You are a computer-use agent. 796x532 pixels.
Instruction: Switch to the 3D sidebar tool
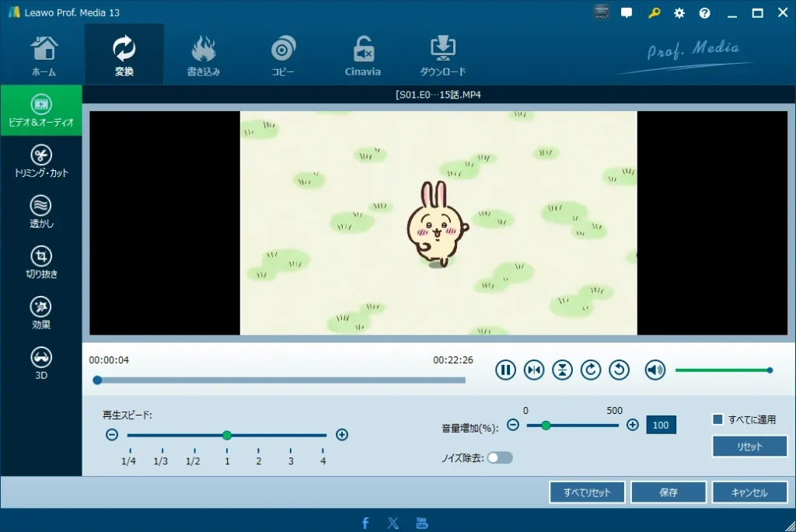coord(41,360)
